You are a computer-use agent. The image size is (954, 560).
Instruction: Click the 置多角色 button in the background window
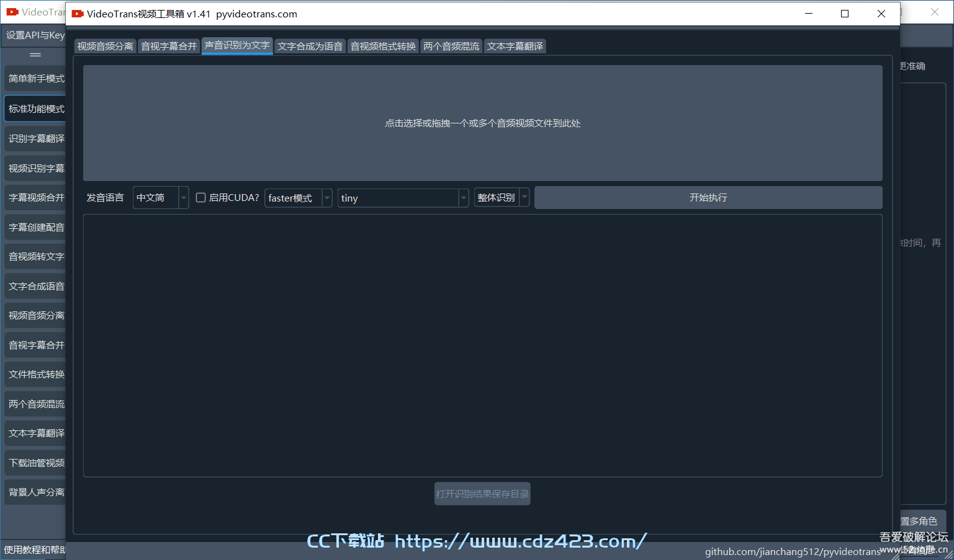[922, 521]
